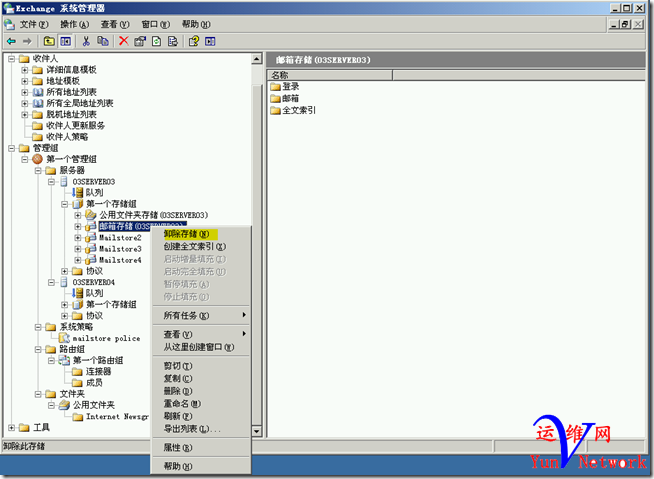Expand the 工具 tree node
The image size is (654, 479).
coord(12,427)
